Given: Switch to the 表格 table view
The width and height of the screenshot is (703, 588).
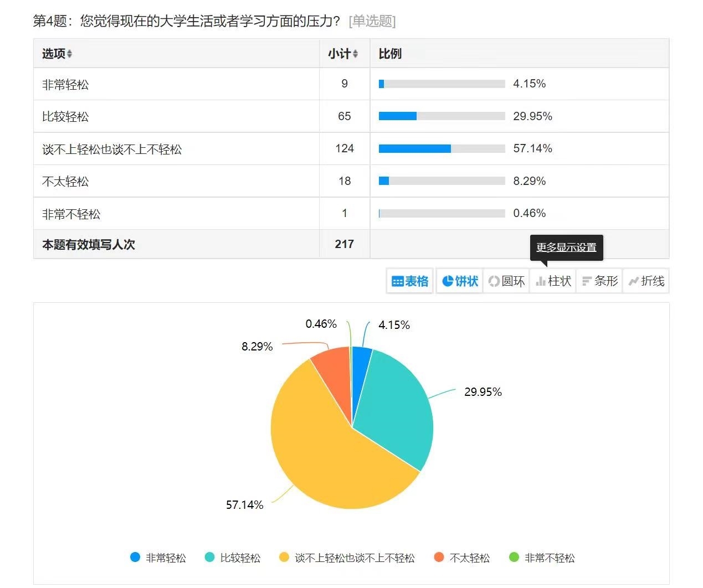Looking at the screenshot, I should (x=410, y=281).
